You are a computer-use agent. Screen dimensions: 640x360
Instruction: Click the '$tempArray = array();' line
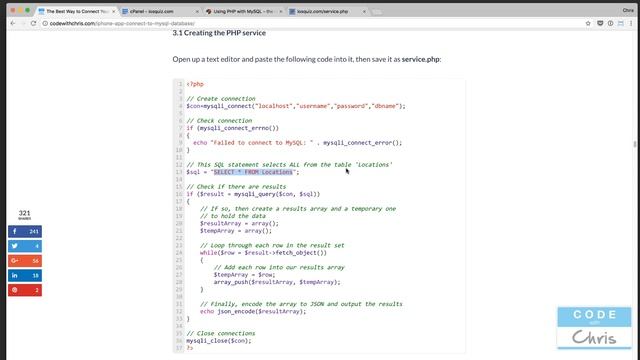(x=236, y=231)
